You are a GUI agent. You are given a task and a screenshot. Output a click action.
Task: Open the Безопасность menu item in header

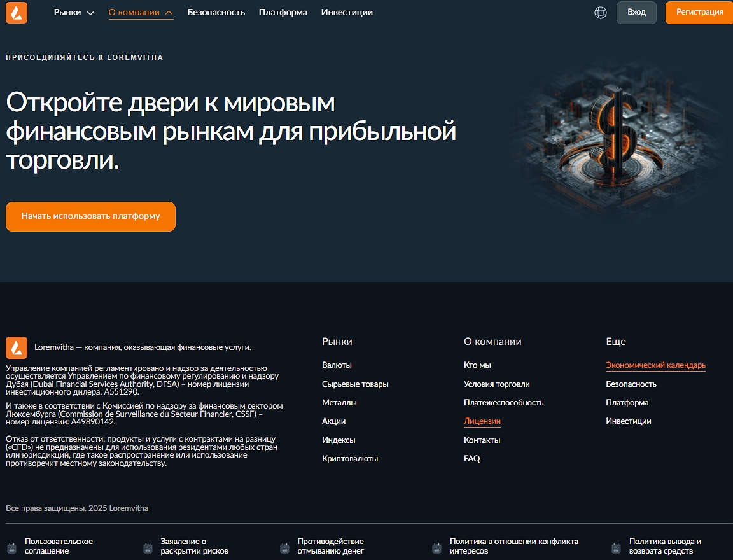click(x=216, y=13)
